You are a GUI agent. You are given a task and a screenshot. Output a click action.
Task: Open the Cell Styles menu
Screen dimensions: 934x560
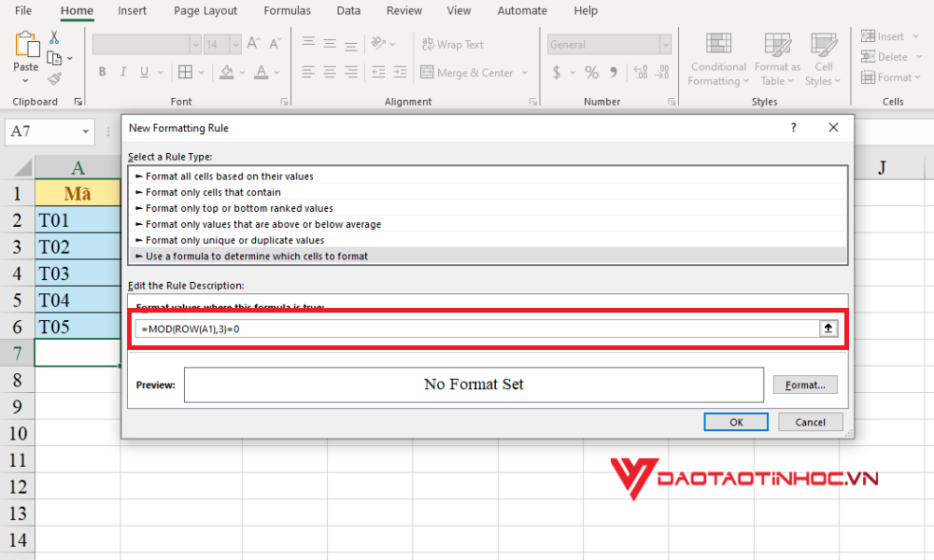823,60
